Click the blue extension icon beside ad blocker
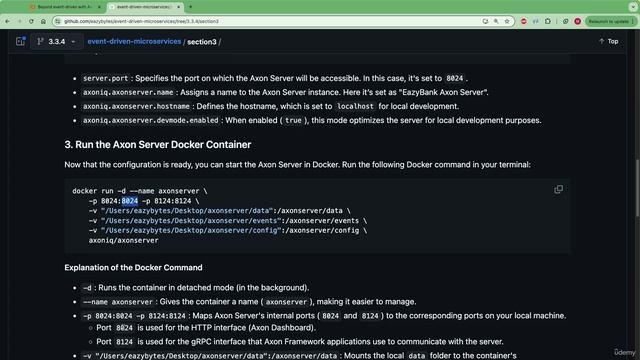This screenshot has width=640, height=360. pyautogui.click(x=536, y=21)
